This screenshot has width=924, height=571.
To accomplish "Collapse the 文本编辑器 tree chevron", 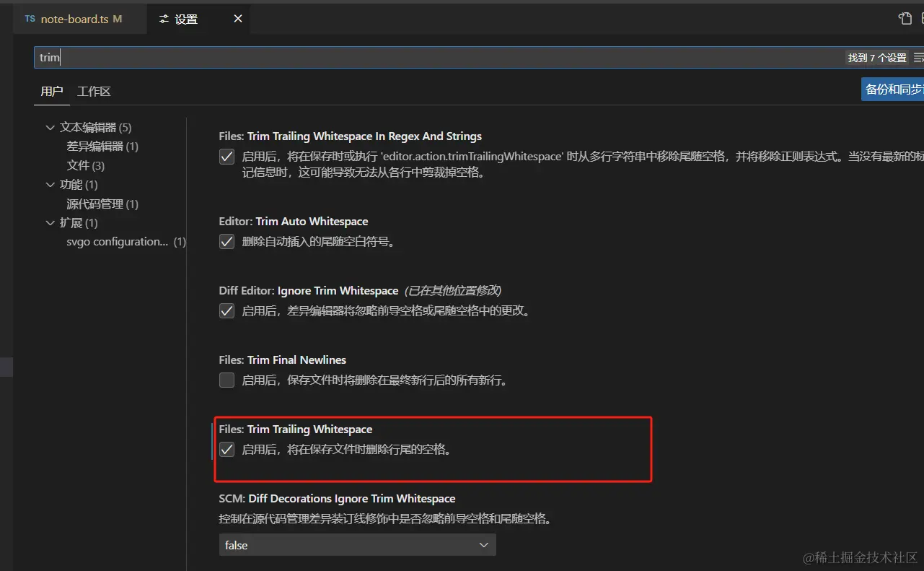I will [x=50, y=128].
